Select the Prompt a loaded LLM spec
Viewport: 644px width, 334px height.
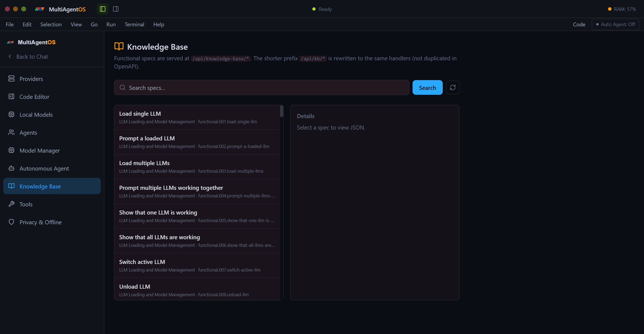(197, 142)
